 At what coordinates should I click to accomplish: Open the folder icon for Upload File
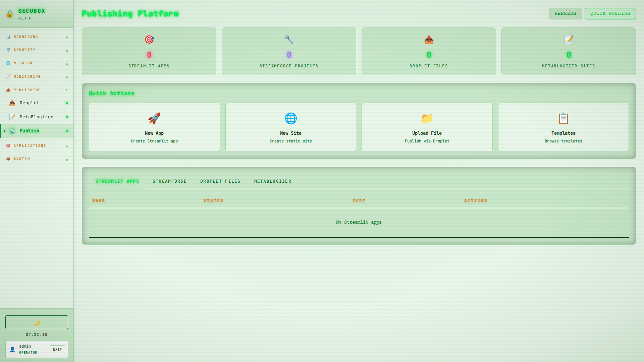[x=427, y=118]
